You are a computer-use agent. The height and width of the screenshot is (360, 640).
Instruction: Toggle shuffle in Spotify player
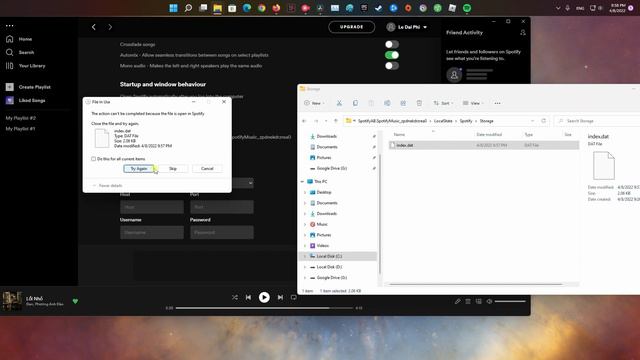tap(235, 298)
